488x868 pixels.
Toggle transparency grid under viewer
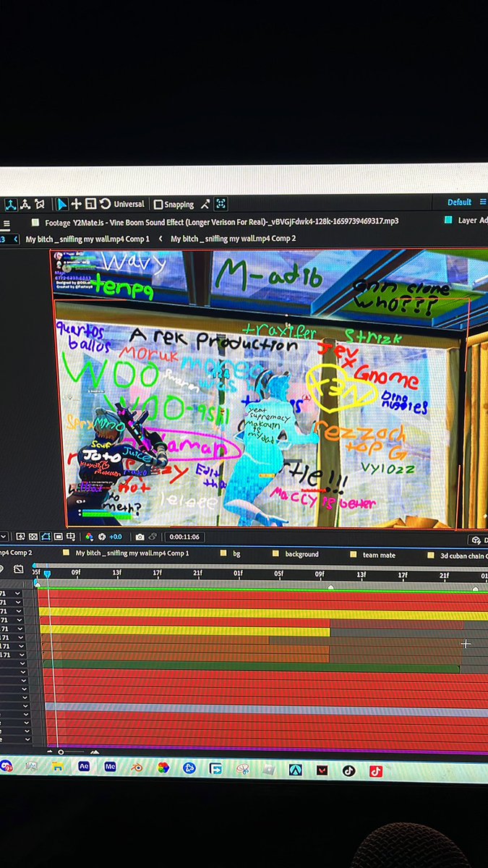pyautogui.click(x=33, y=537)
